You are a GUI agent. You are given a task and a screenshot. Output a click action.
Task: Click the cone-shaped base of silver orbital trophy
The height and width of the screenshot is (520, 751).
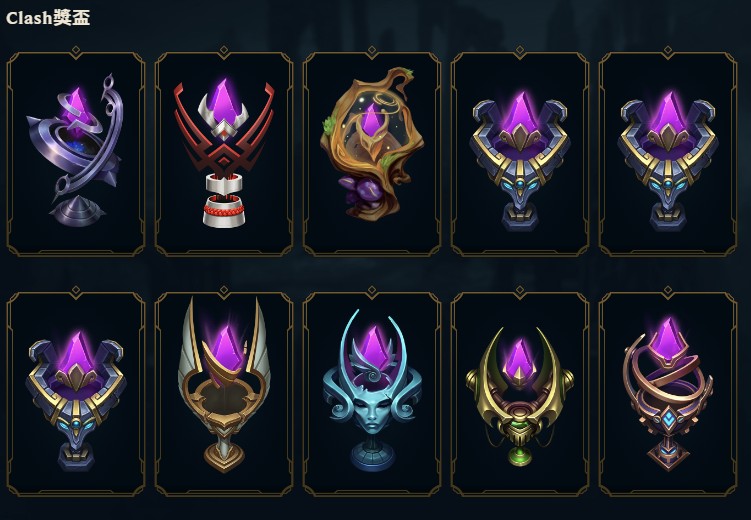click(x=77, y=211)
